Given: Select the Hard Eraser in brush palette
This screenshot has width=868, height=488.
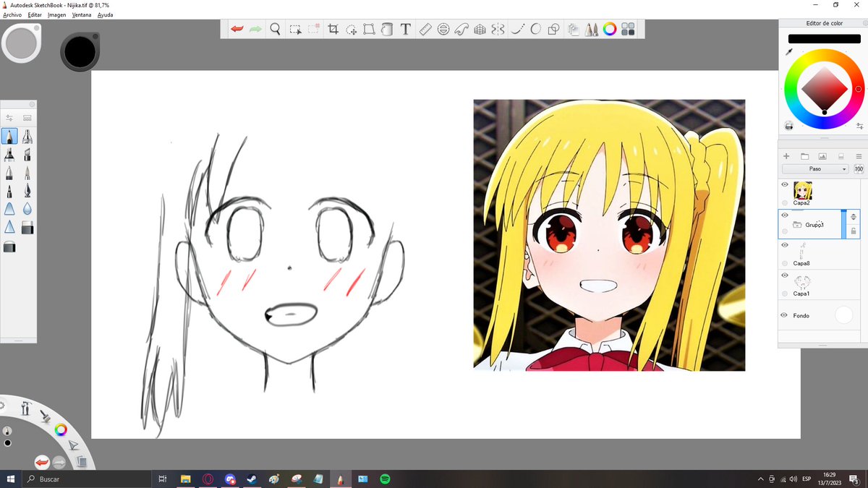Looking at the screenshot, I should 27,228.
